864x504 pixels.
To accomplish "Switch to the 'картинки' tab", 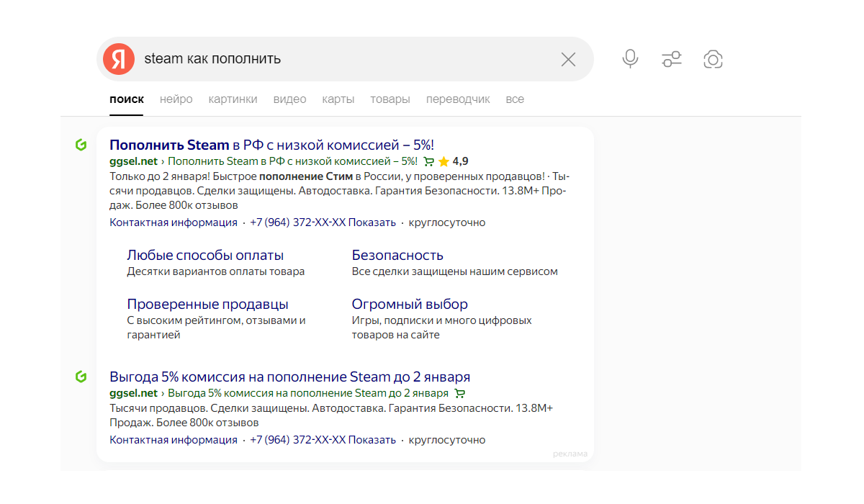I will [x=233, y=99].
